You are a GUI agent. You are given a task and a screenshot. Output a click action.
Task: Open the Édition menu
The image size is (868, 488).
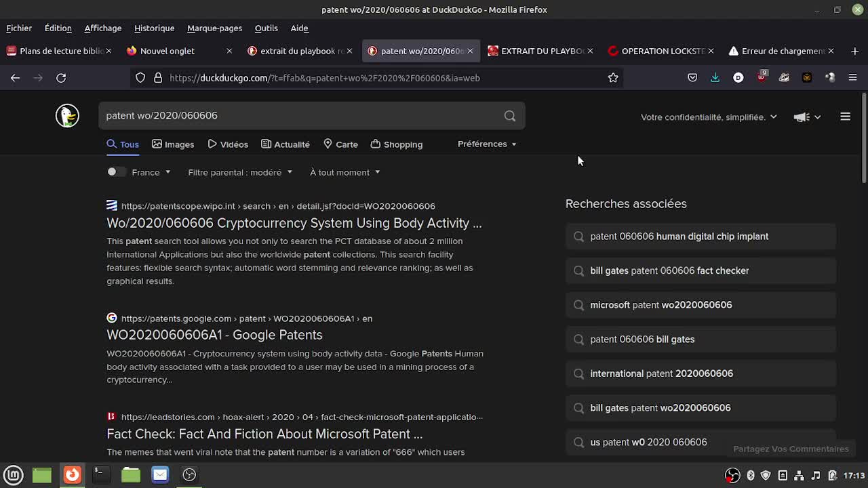(58, 28)
